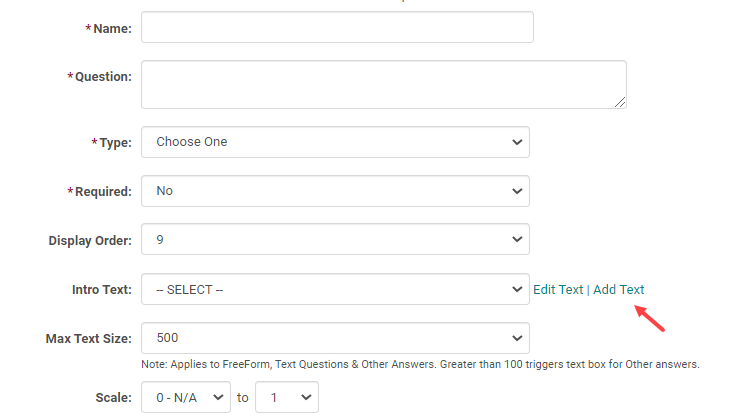
Task: Click the Display Order label
Action: (90, 240)
